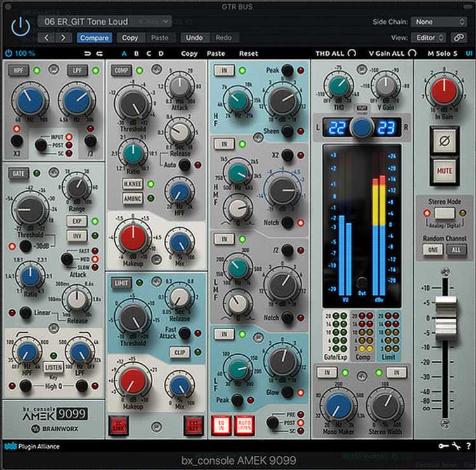Enable the H.KNEE hard knee switch
The width and height of the screenshot is (476, 470).
pyautogui.click(x=133, y=184)
